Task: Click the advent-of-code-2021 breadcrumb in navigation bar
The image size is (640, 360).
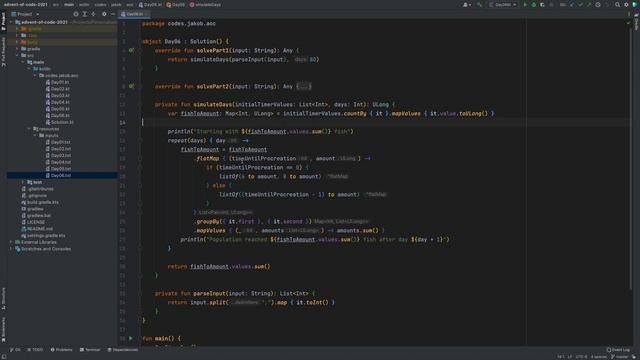Action: (26, 5)
